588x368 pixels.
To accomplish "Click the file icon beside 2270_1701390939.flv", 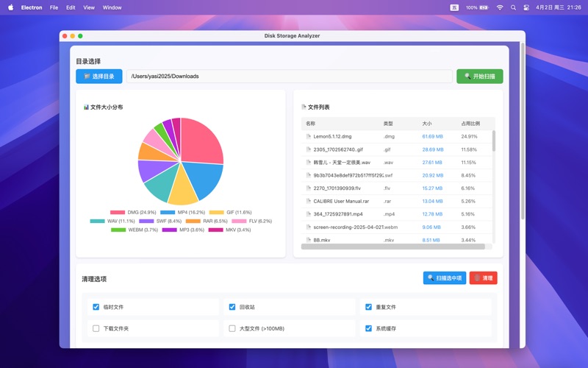I will pyautogui.click(x=308, y=188).
